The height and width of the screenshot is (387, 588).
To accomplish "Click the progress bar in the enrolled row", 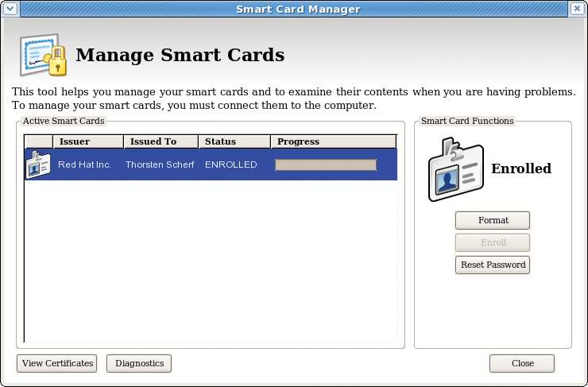I will click(x=326, y=165).
